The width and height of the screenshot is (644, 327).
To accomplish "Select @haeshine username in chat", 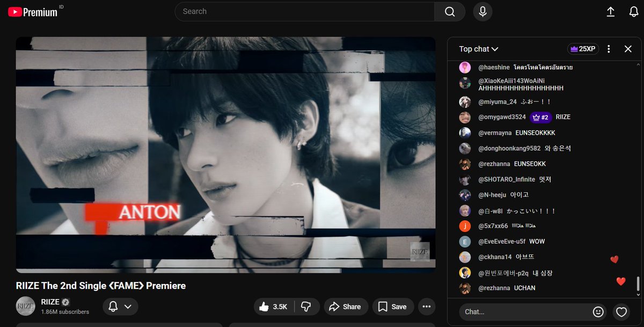I will (494, 68).
